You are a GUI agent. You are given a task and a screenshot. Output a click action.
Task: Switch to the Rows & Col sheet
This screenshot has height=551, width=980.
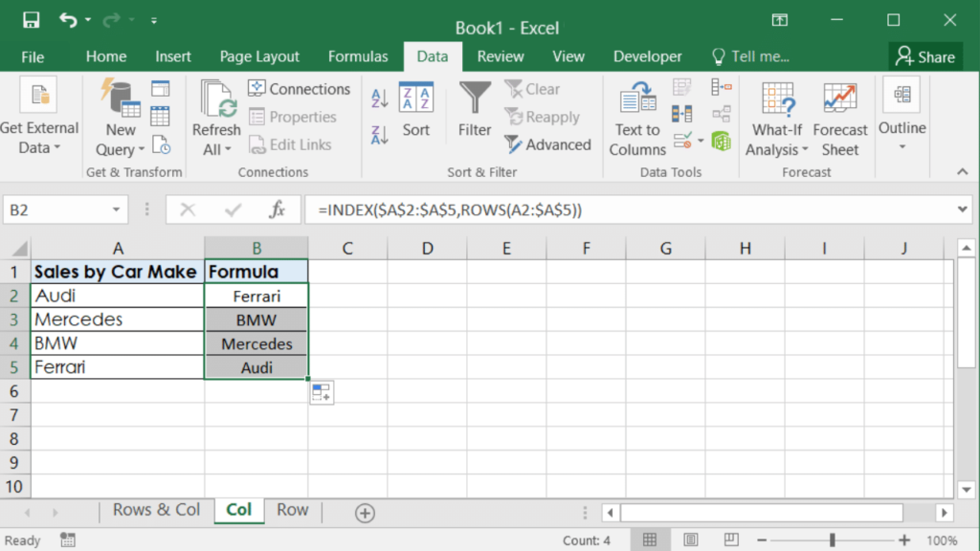coord(156,510)
